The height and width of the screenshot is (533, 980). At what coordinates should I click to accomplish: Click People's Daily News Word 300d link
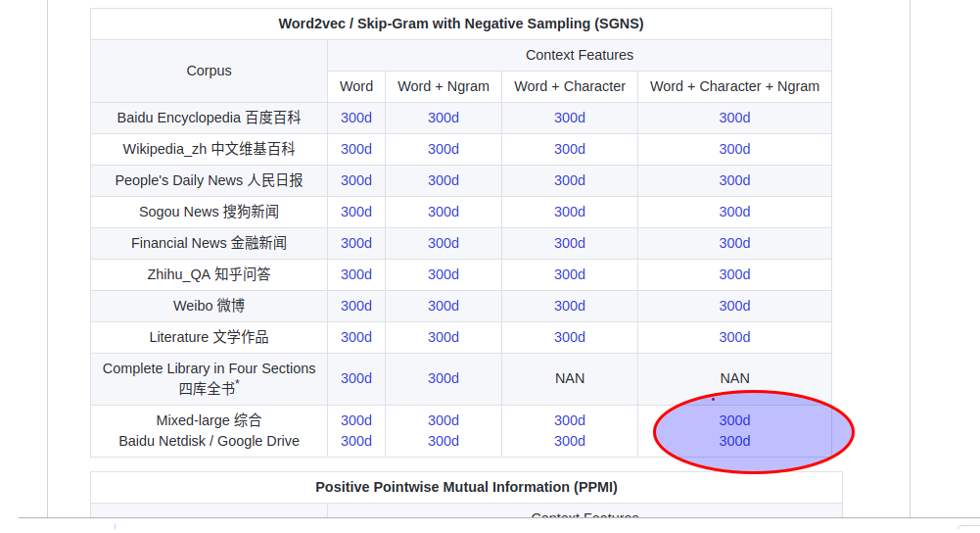[x=356, y=180]
